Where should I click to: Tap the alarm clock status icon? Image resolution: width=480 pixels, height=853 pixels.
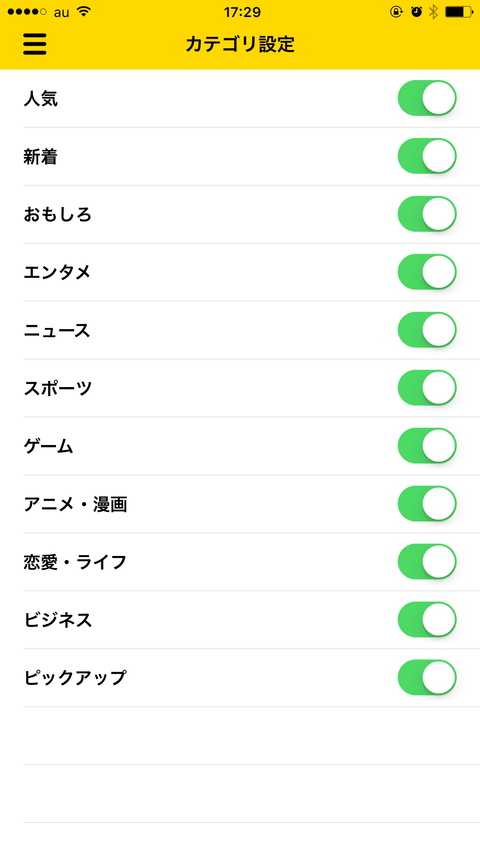pos(416,11)
